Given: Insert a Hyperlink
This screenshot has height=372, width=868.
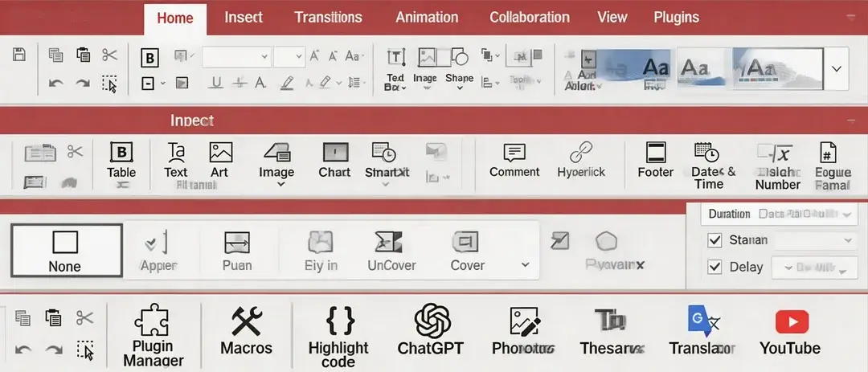Looking at the screenshot, I should pyautogui.click(x=581, y=161).
